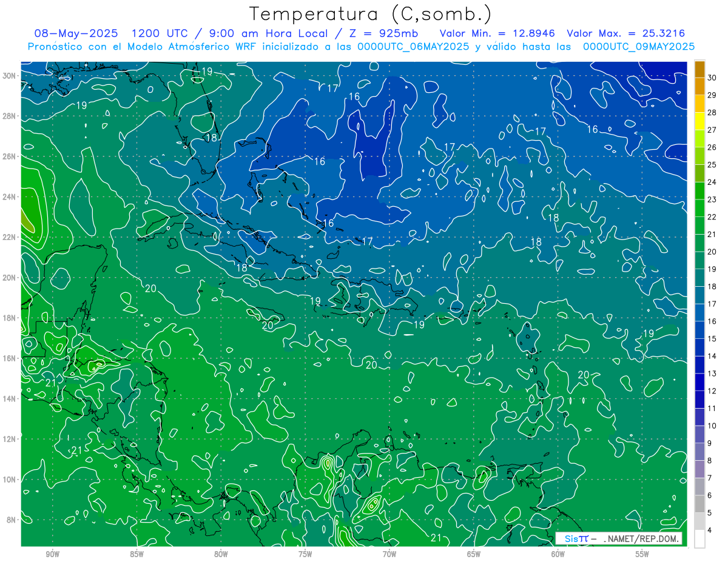Viewport: 728px width, 562px height.
Task: Click colorbar scale label '11'
Action: 712,408
